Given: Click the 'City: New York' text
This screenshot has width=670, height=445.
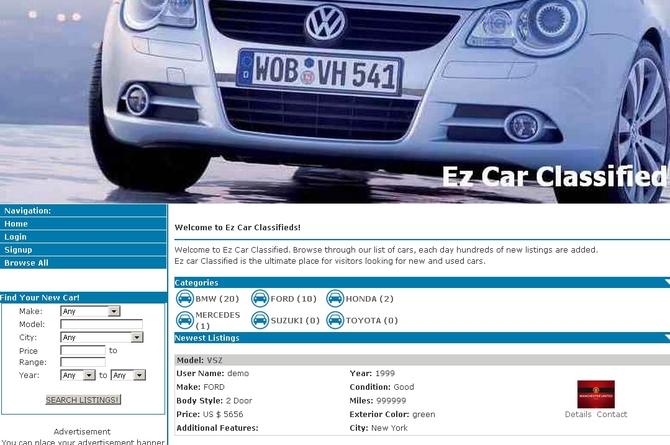Looking at the screenshot, I should [379, 428].
